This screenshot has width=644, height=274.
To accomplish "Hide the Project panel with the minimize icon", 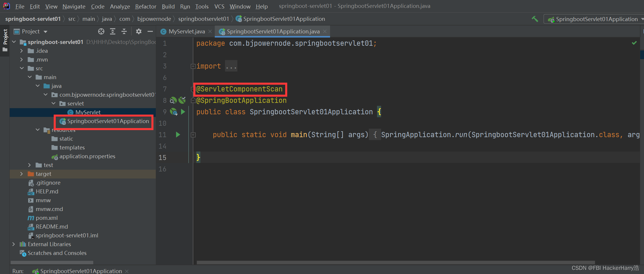I will point(150,31).
